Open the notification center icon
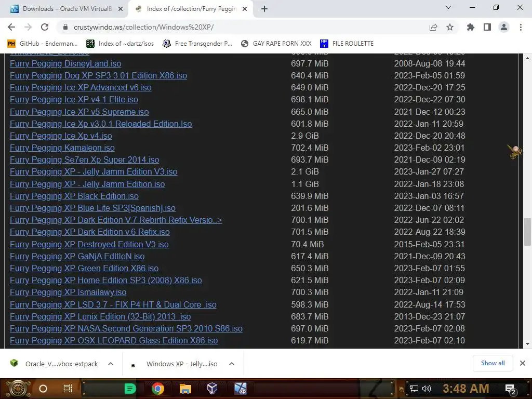This screenshot has height=399, width=532. 511,390
